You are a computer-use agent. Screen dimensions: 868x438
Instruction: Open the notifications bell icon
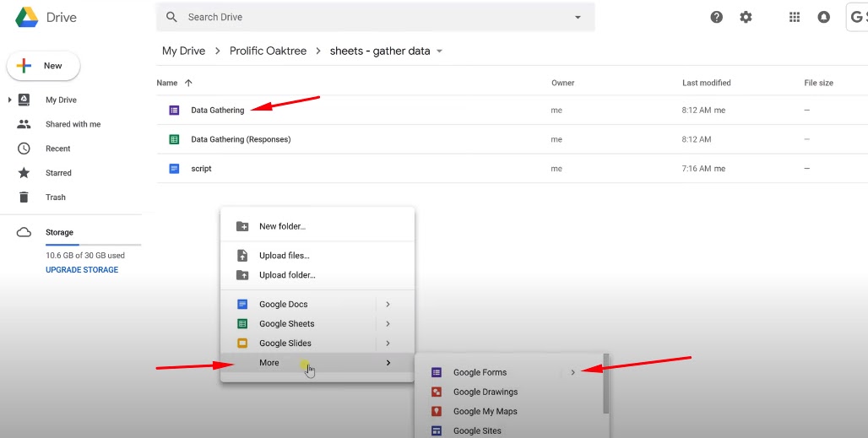pos(824,17)
